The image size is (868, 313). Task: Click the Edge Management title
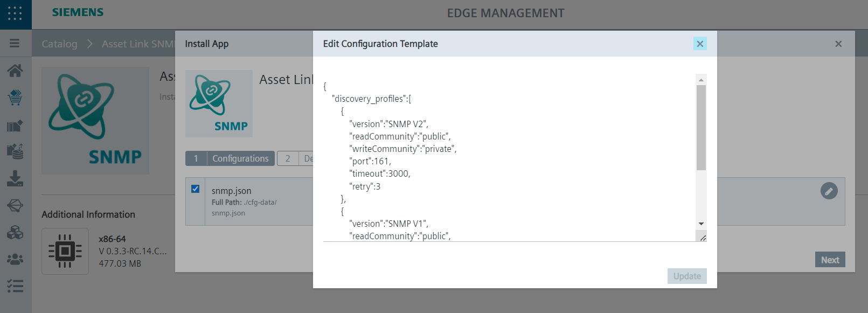tap(506, 13)
